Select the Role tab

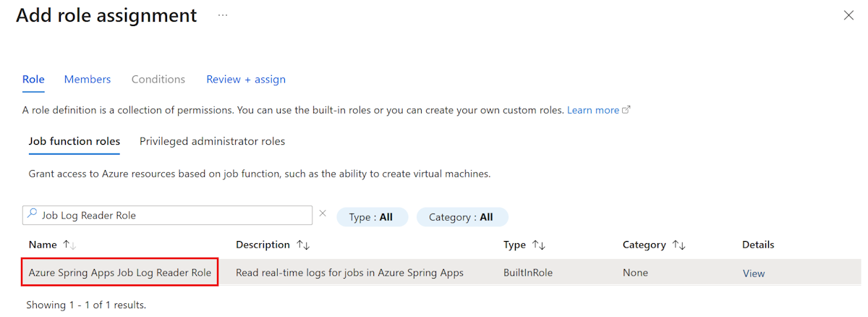tap(33, 79)
